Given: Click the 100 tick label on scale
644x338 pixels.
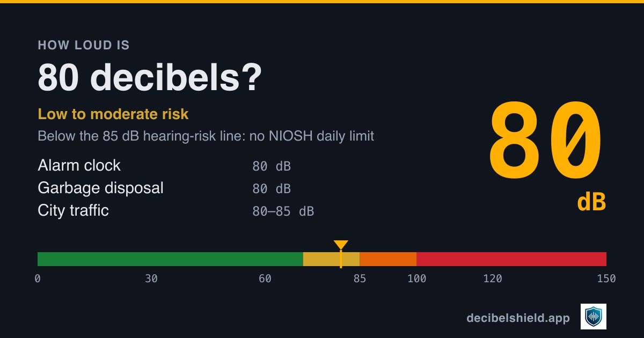Looking at the screenshot, I should [416, 279].
